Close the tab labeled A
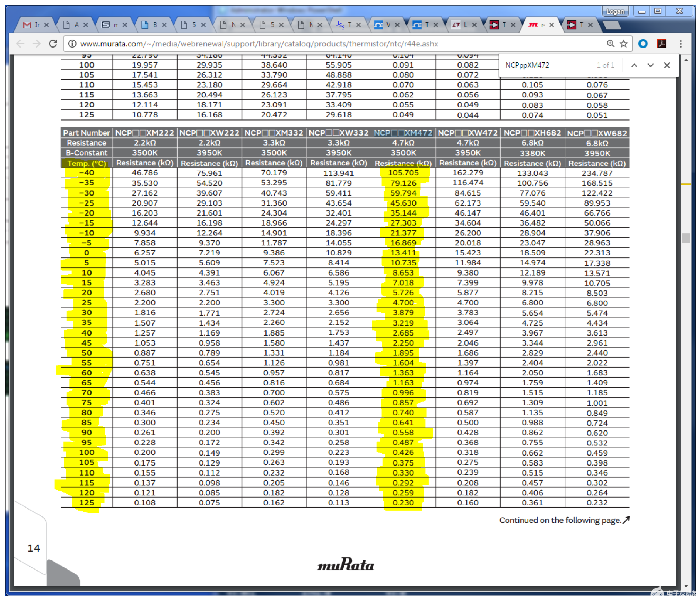 86,25
